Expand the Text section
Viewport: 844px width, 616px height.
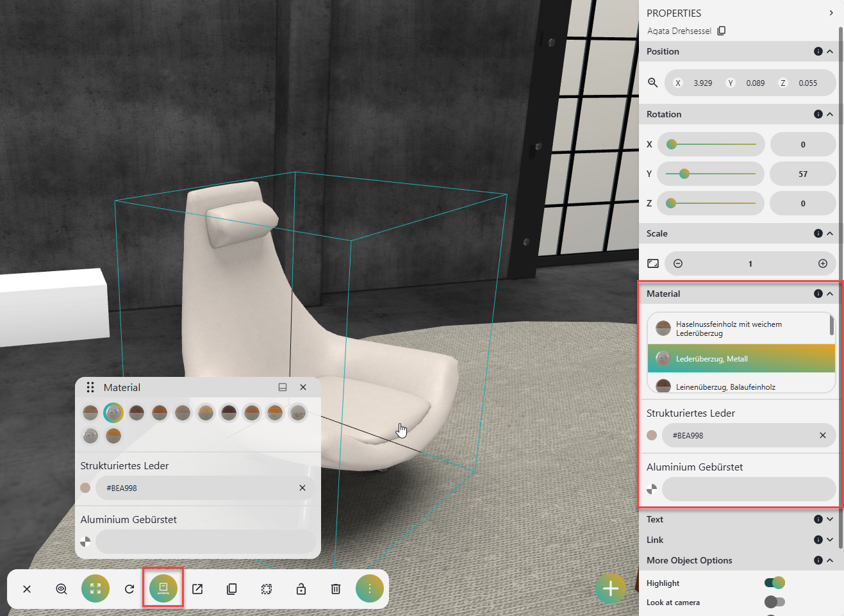(x=830, y=519)
